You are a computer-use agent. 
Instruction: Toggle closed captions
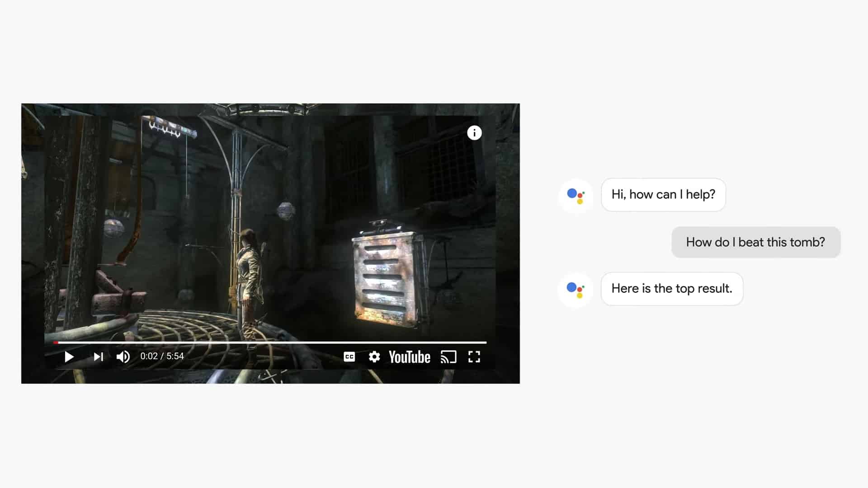tap(349, 357)
